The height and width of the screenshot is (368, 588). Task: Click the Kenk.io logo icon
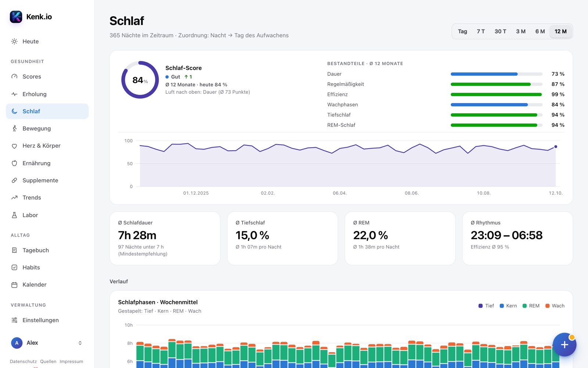(x=16, y=17)
